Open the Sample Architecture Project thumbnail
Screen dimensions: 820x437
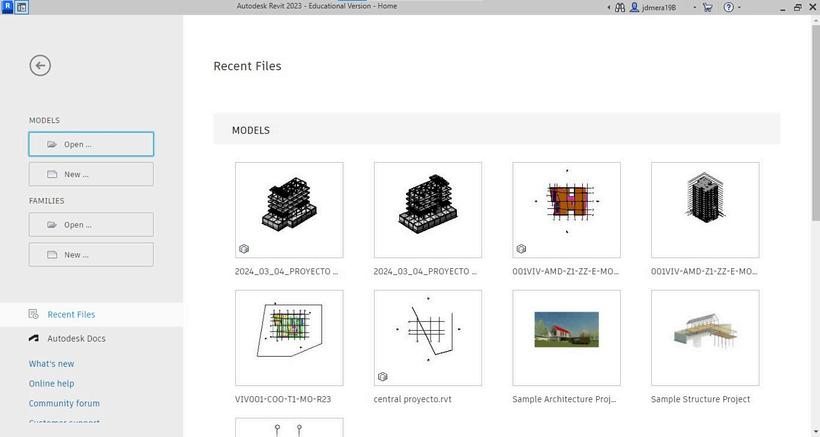point(566,338)
